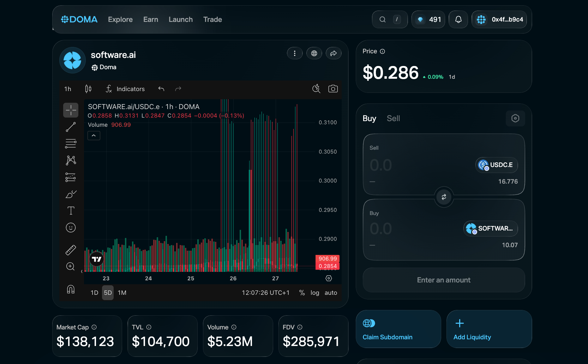
Task: Open the 1h interval dropdown
Action: (x=68, y=89)
